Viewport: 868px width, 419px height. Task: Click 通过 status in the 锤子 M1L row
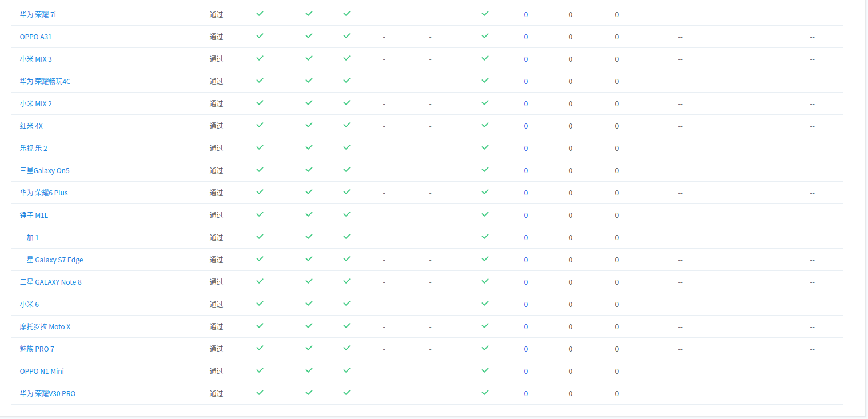click(216, 215)
